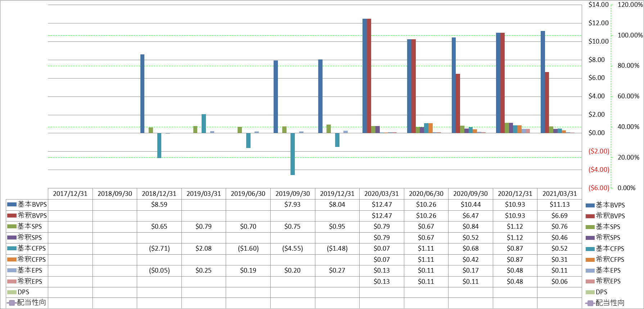Click the $8.59 基本BVPS cell
644x309 pixels.
(159, 205)
